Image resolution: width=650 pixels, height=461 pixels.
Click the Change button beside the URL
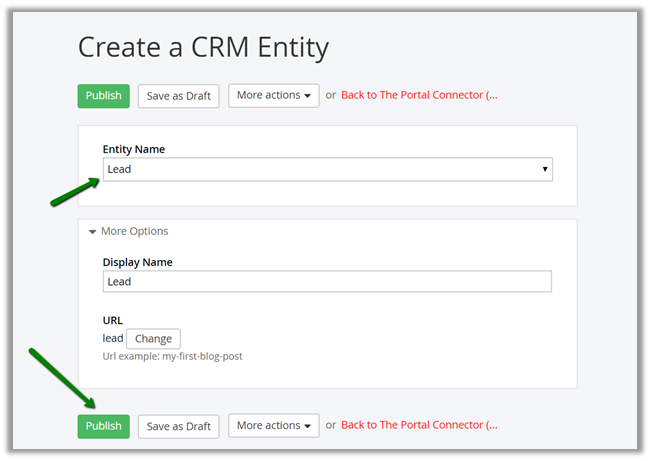pyautogui.click(x=153, y=339)
